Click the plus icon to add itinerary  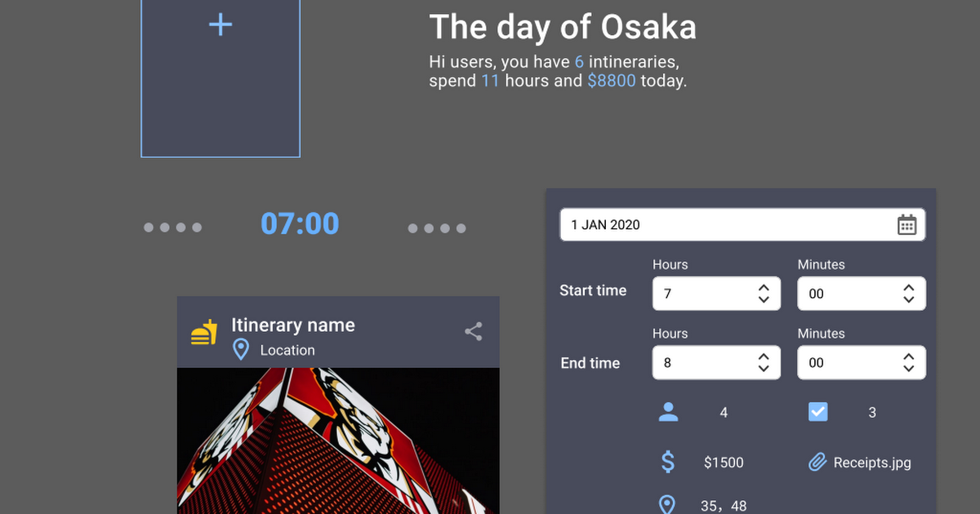220,25
